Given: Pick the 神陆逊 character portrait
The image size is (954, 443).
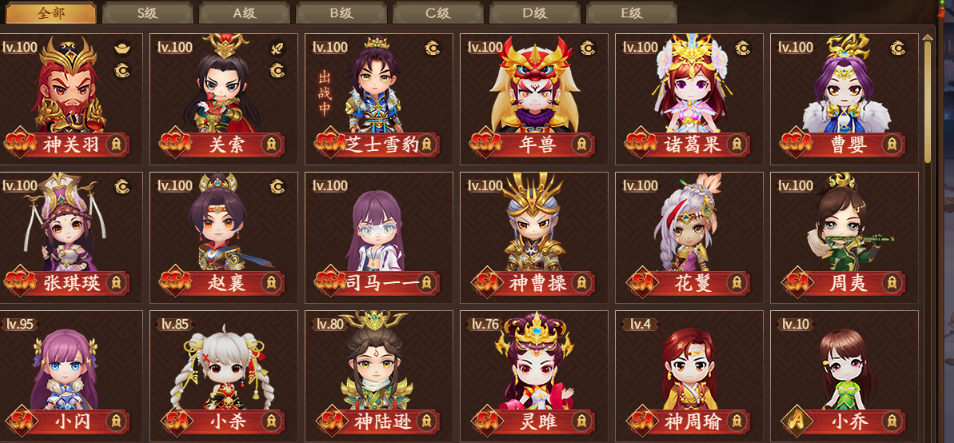Looking at the screenshot, I should 377,360.
